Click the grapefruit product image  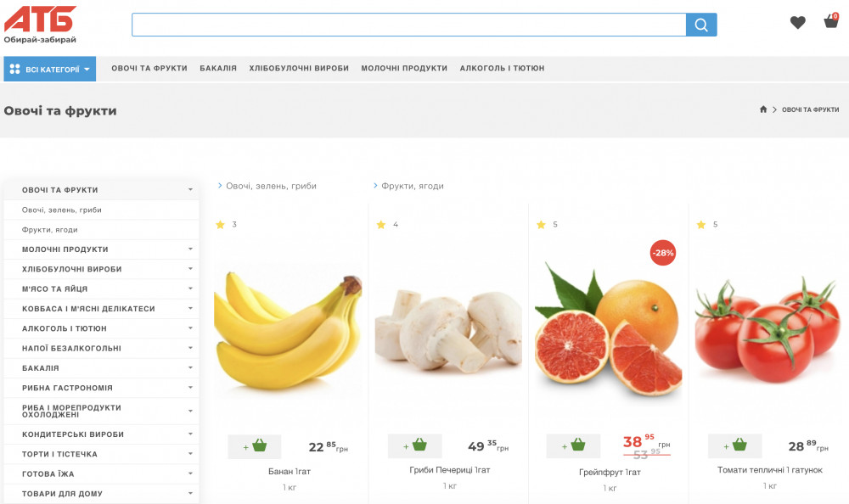608,329
